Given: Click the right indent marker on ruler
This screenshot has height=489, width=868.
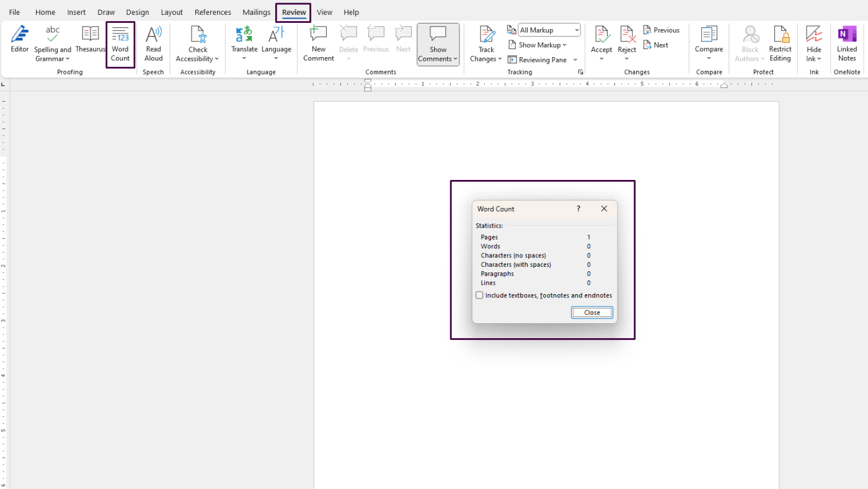Looking at the screenshot, I should click(x=724, y=86).
